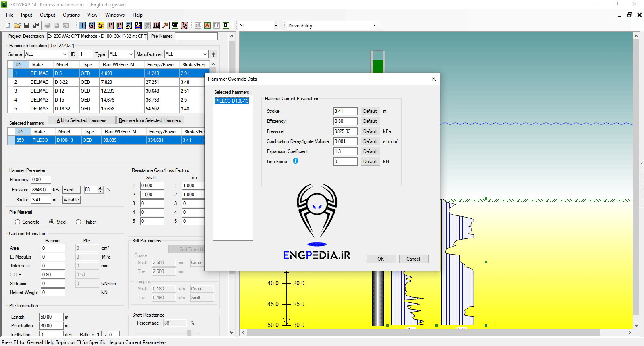Open the View menu

92,15
